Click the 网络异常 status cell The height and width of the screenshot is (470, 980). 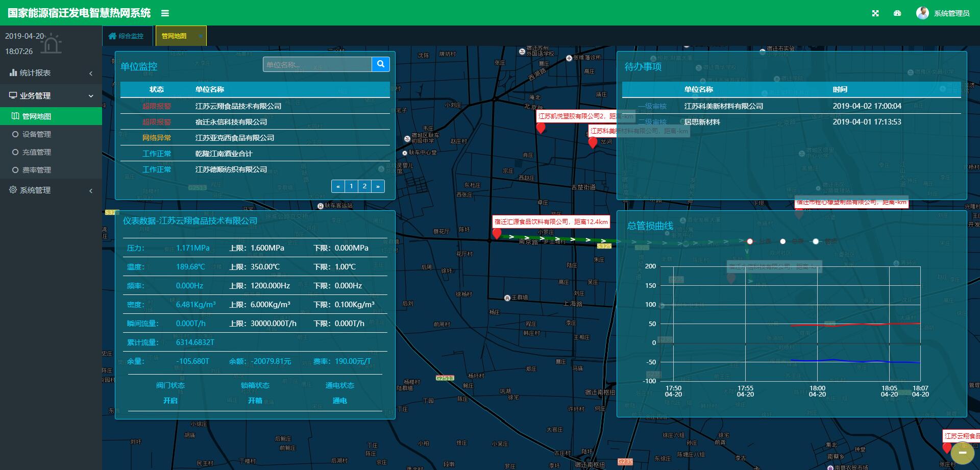[157, 138]
